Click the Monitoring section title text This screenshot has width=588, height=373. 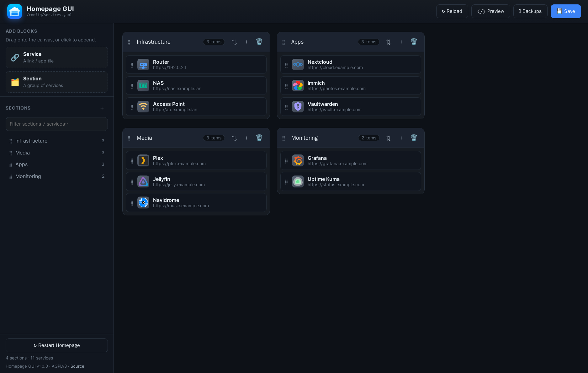[304, 138]
